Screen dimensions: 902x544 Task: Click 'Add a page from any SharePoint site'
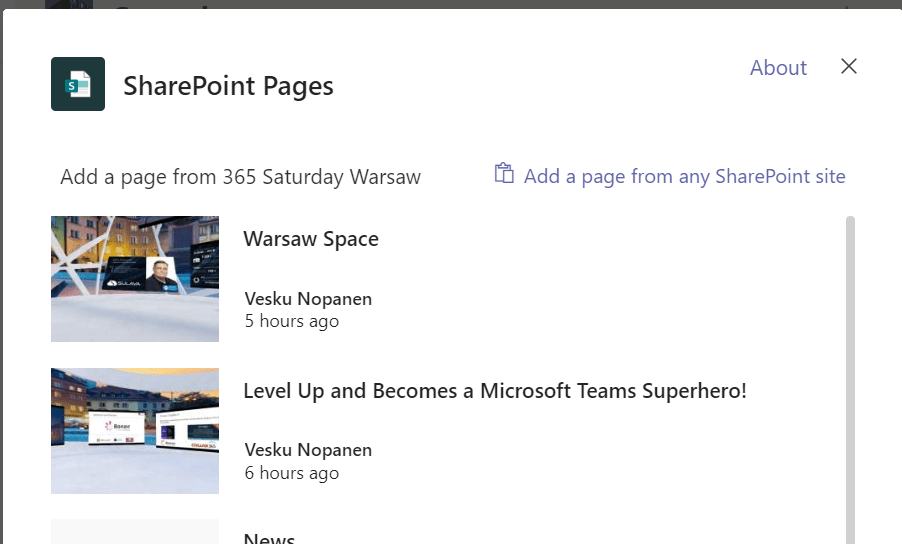pos(684,177)
